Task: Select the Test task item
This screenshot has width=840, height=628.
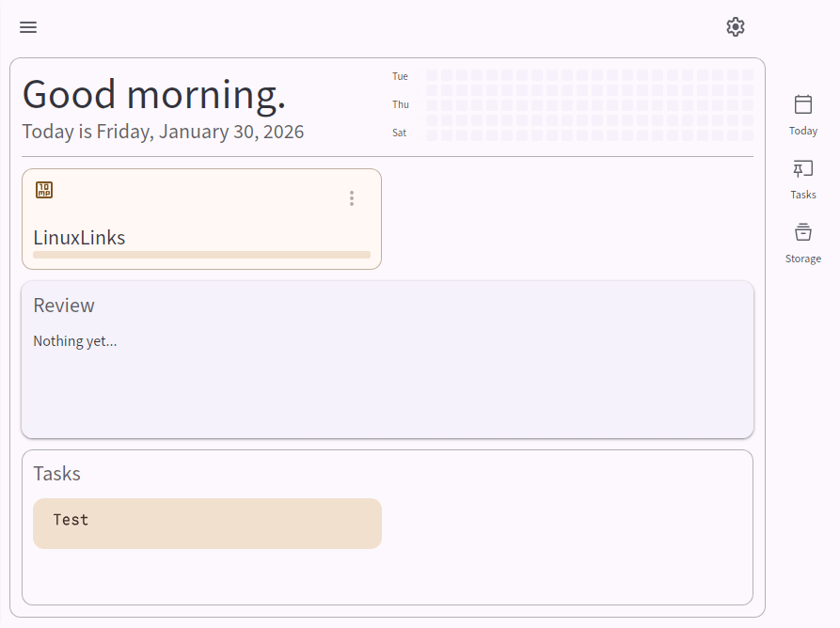Action: 207,523
